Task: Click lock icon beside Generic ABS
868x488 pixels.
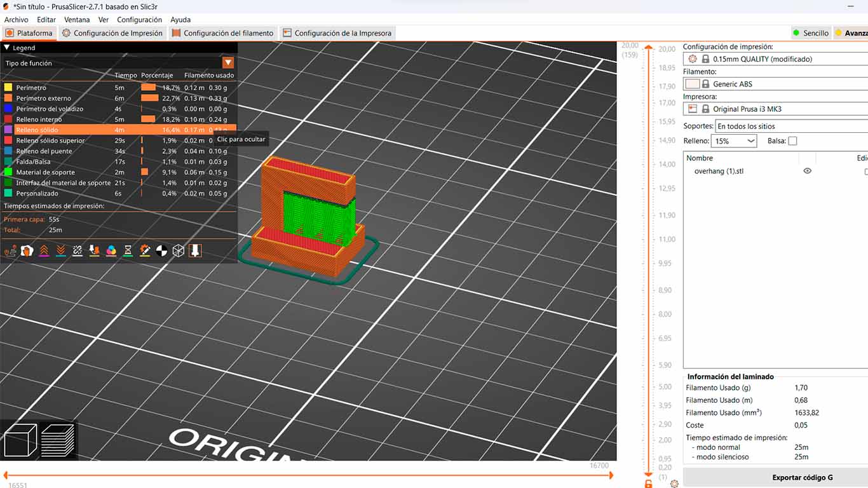Action: tap(705, 84)
